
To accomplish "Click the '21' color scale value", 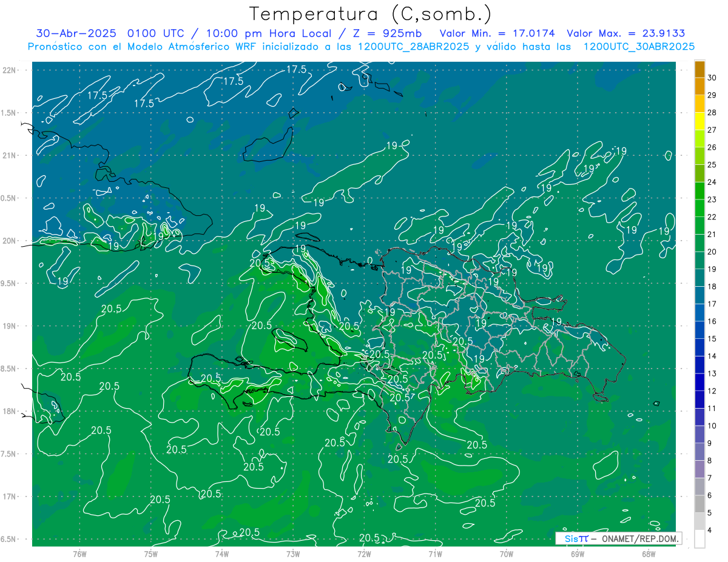I will (x=713, y=234).
